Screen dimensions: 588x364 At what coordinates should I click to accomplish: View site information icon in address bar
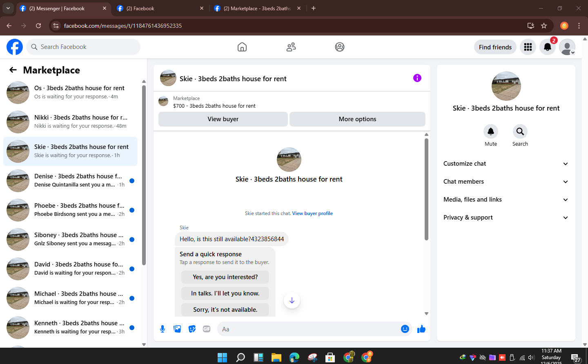(56, 26)
